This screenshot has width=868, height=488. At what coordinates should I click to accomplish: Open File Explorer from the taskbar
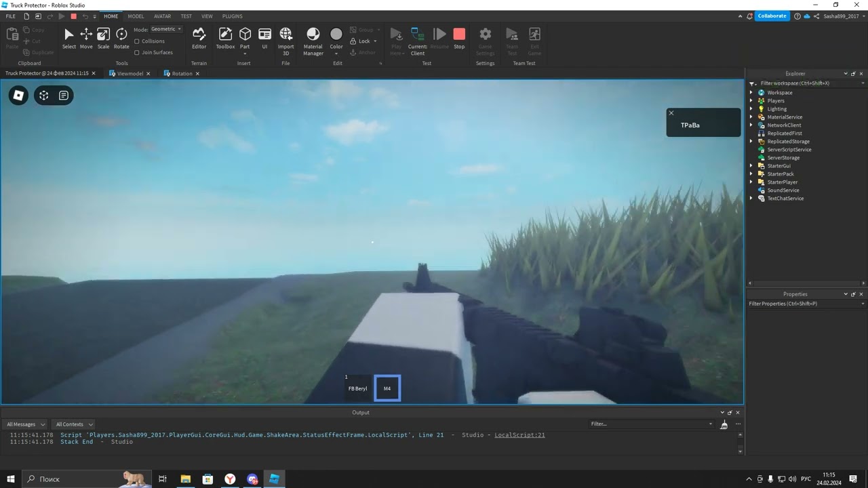(x=185, y=479)
